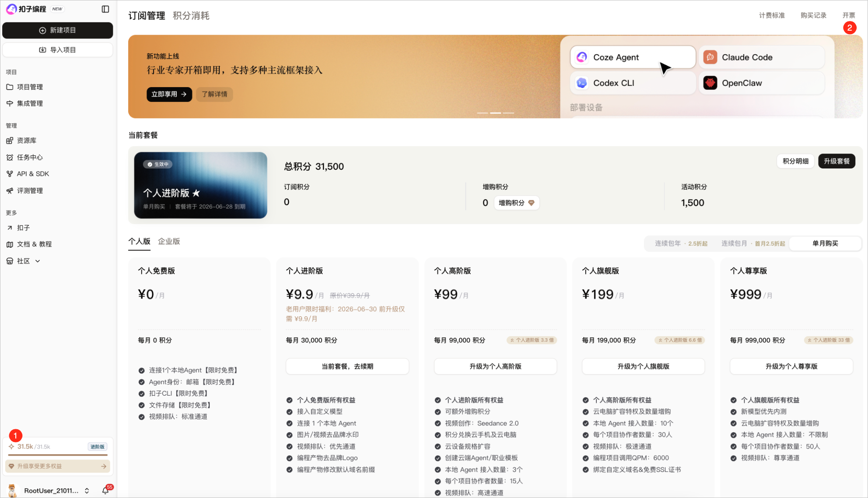The height and width of the screenshot is (498, 868).
Task: Click 升级为个人高阶版 button
Action: click(495, 366)
